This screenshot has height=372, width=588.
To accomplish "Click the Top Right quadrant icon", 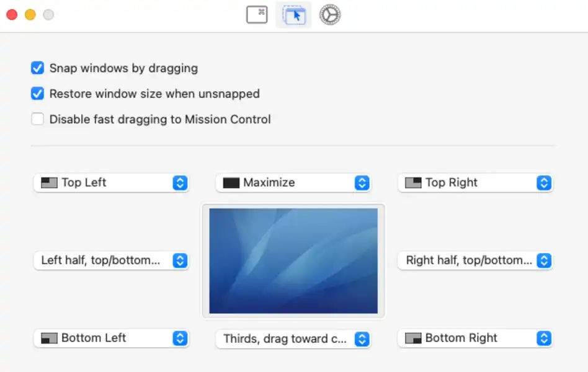I will point(413,183).
